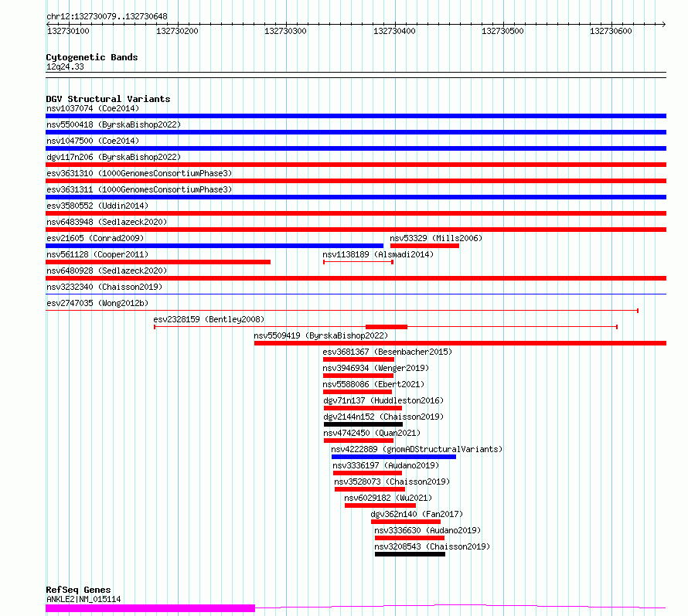
Task: Open nsv6483948 (Sedlazeck2020) variant label
Action: coord(107,222)
